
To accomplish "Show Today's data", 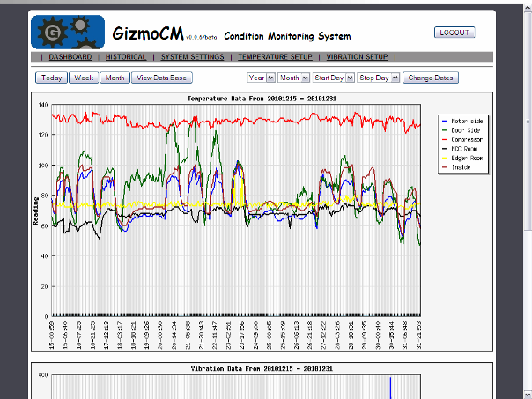I will click(x=52, y=78).
